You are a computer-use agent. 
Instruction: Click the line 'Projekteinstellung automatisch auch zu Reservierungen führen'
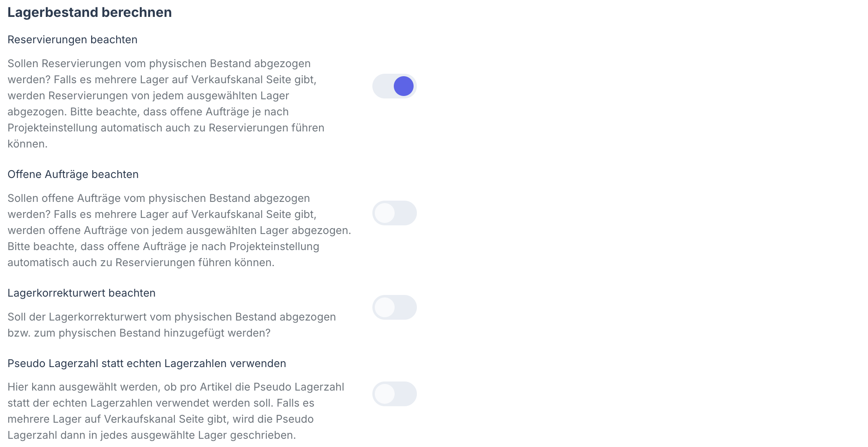pyautogui.click(x=166, y=128)
